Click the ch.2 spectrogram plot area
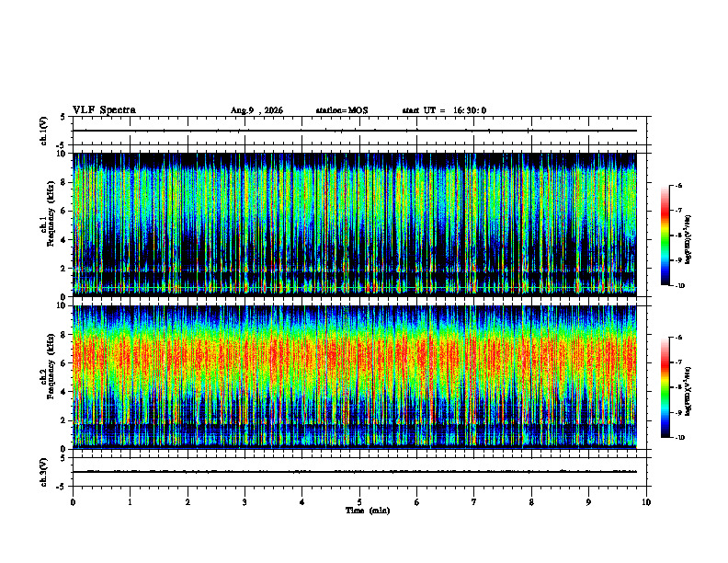This screenshot has width=728, height=563. pos(354,377)
